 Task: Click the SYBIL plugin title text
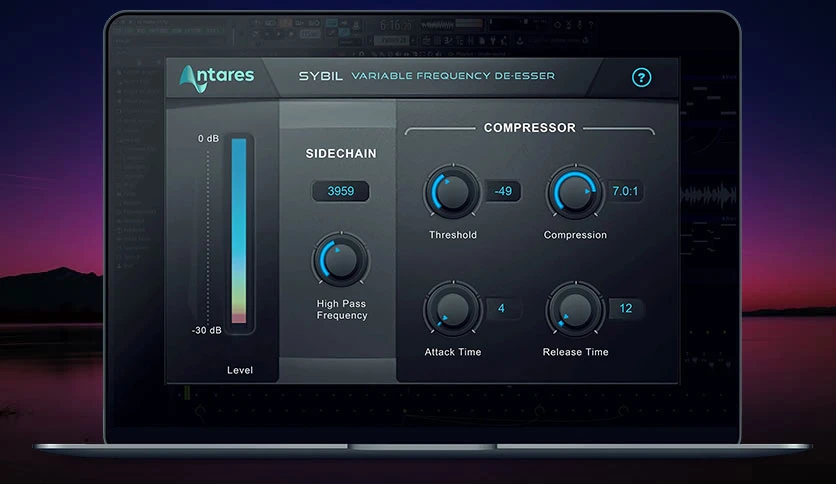point(320,76)
